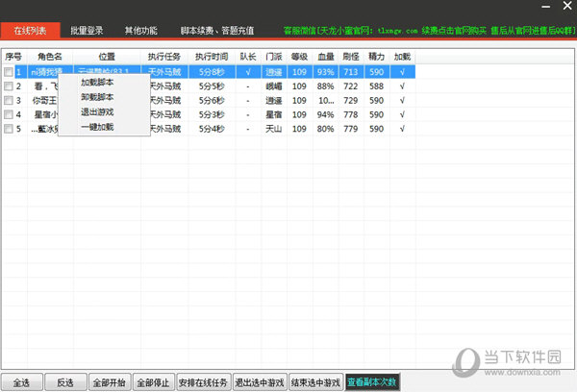
Task: Click the 结束选中游戏 button
Action: [x=315, y=382]
